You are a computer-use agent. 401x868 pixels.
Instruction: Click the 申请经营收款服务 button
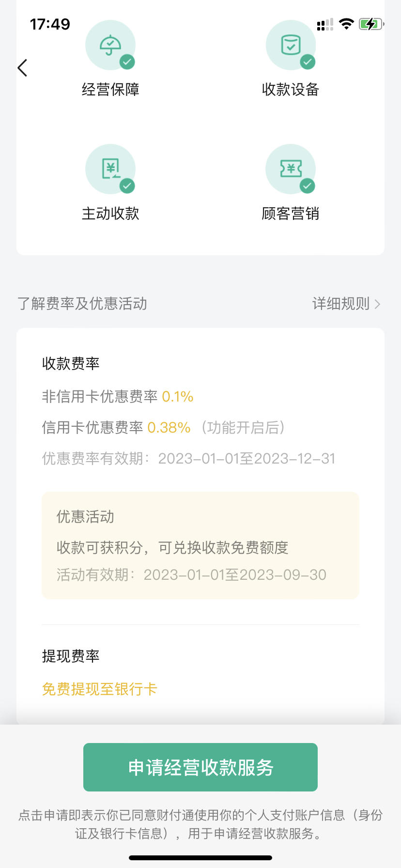point(200,767)
